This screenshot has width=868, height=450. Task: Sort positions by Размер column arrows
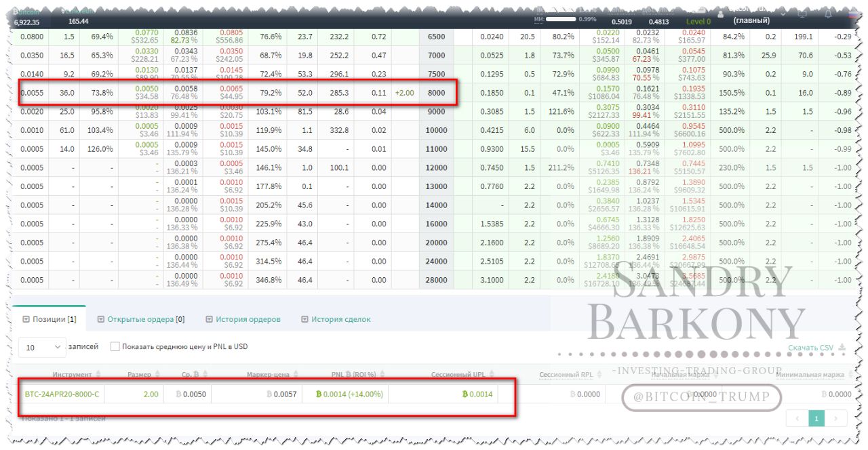tap(158, 375)
